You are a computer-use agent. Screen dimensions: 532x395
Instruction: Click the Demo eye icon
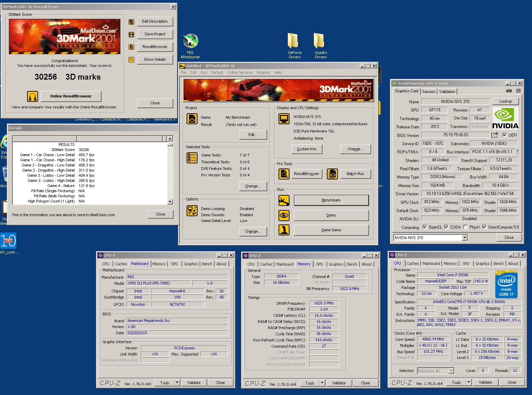pyautogui.click(x=284, y=216)
